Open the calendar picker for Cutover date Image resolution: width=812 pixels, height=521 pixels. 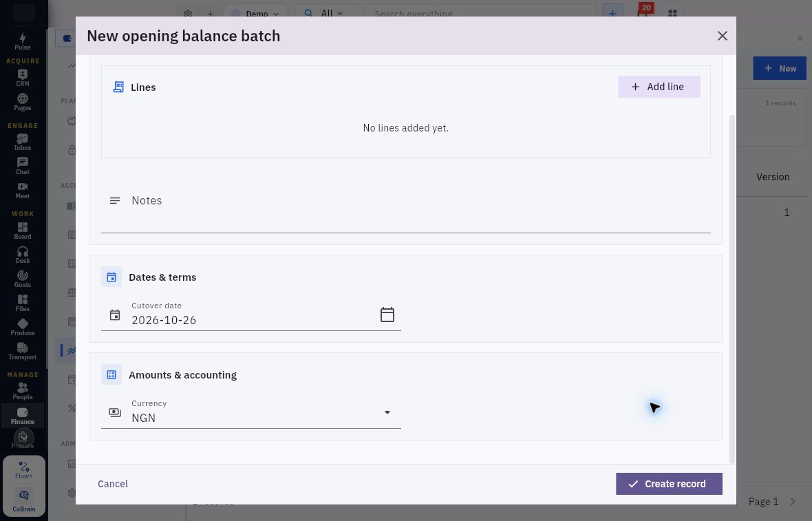pos(387,315)
